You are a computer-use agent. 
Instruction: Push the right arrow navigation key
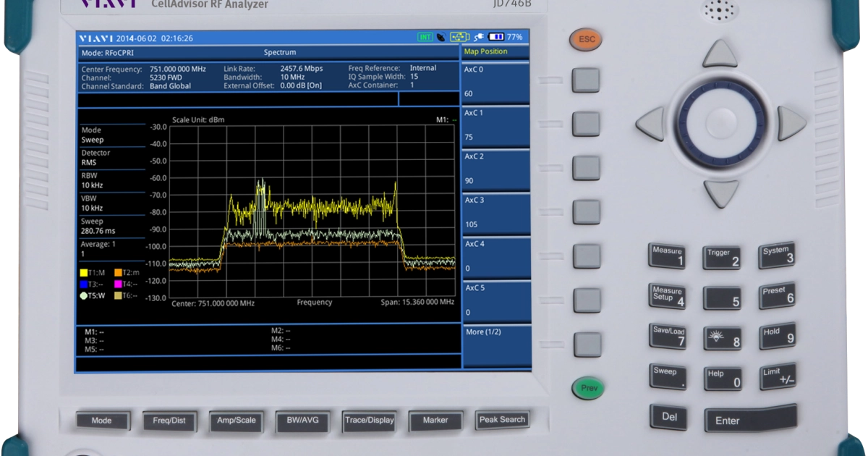792,123
